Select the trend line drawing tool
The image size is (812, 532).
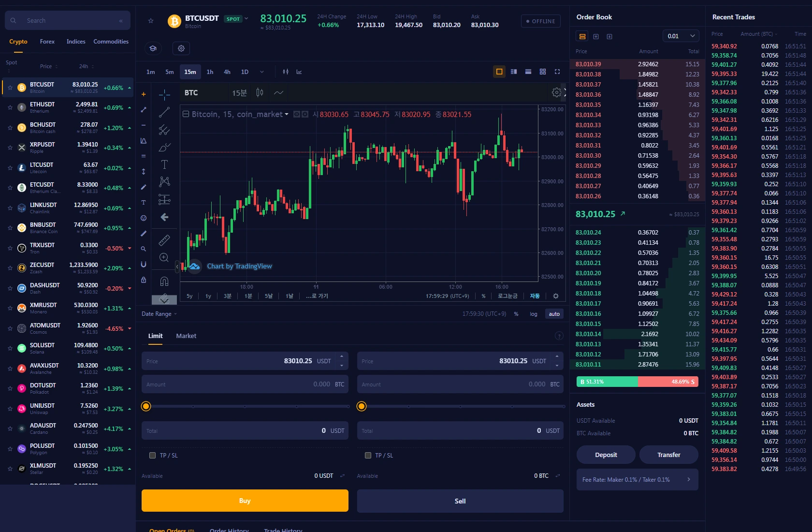(x=164, y=112)
